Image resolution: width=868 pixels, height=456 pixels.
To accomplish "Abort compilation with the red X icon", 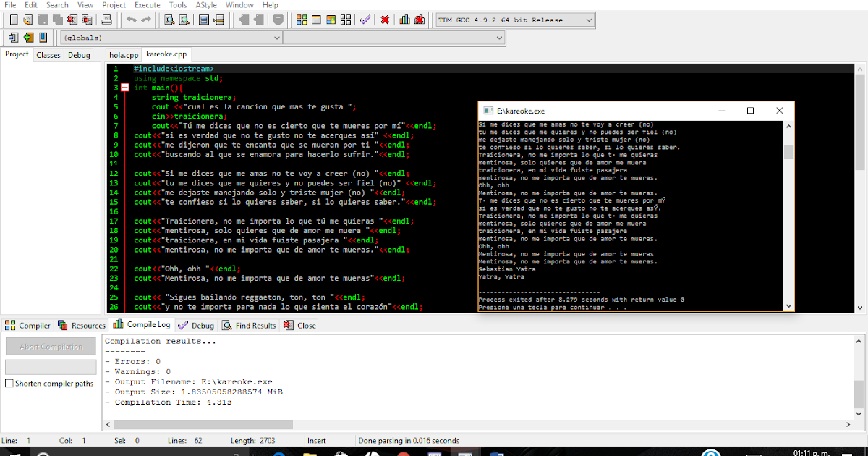I will pos(385,20).
